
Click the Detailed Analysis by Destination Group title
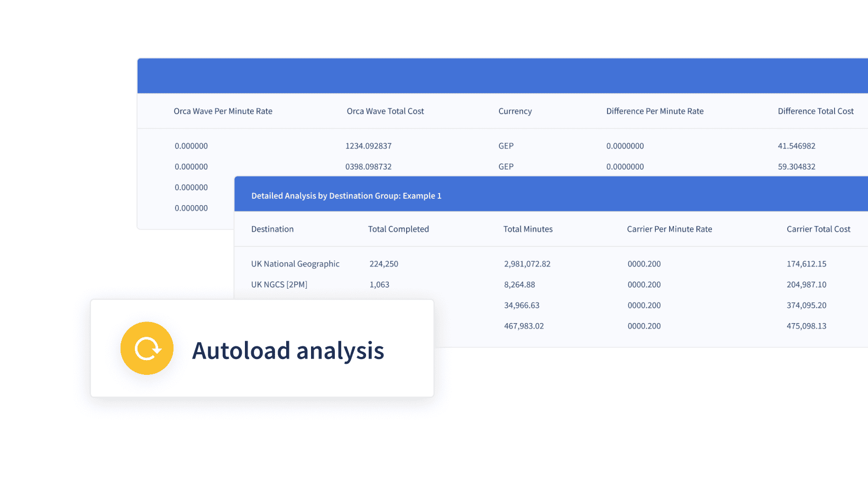346,196
